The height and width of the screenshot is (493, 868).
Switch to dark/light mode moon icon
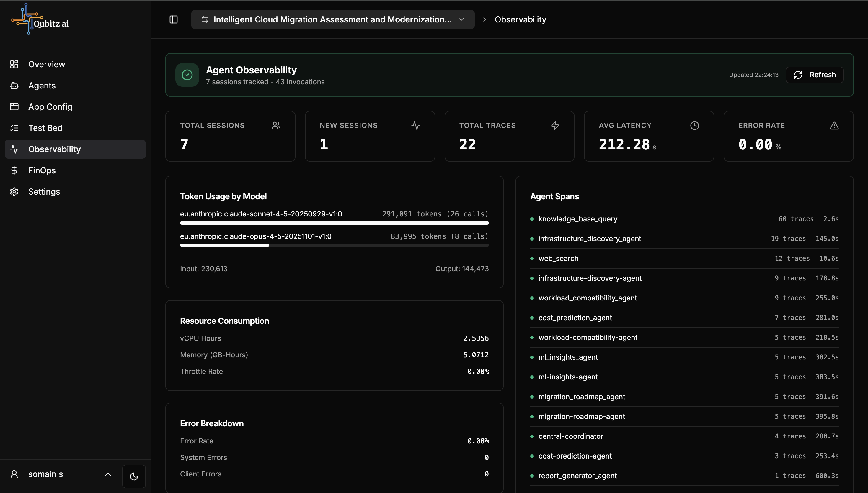(x=134, y=476)
